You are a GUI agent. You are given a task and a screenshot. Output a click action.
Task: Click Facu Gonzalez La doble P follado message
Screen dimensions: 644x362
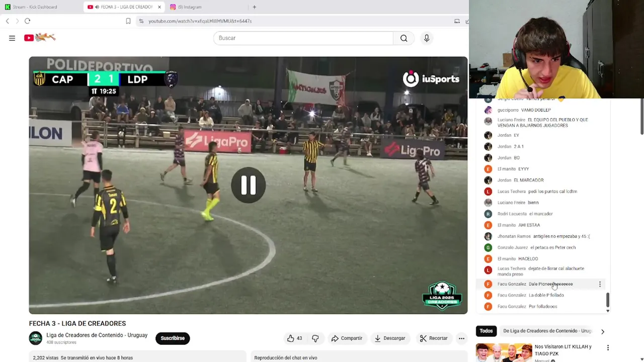coord(531,295)
